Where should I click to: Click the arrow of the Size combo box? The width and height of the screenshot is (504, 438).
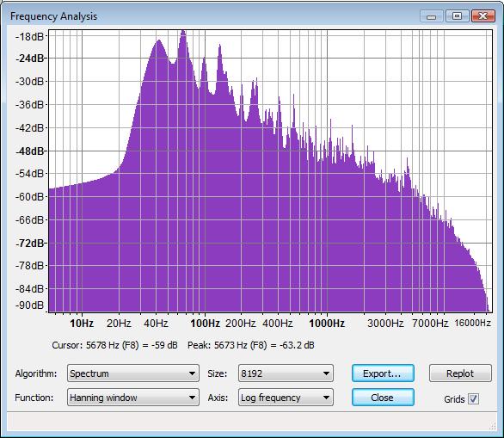(326, 373)
